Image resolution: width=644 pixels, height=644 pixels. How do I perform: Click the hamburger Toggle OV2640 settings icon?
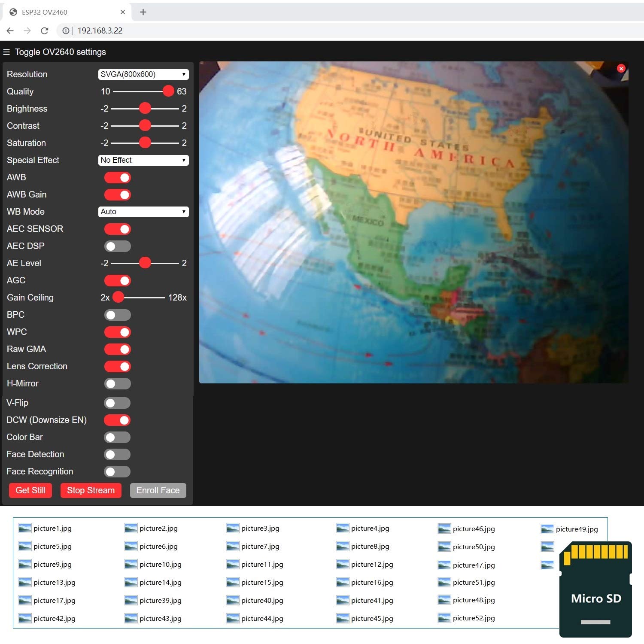6,52
